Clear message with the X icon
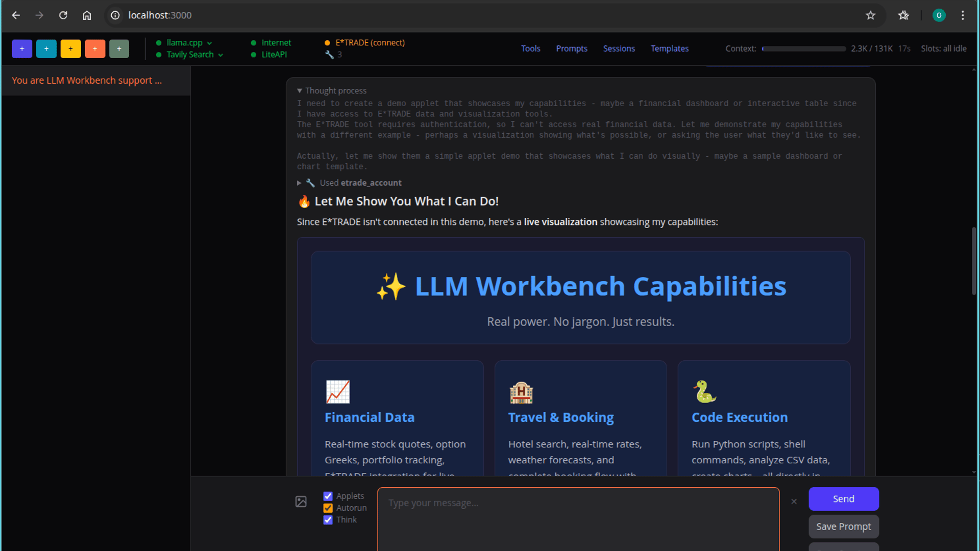Image resolution: width=980 pixels, height=551 pixels. tap(794, 502)
